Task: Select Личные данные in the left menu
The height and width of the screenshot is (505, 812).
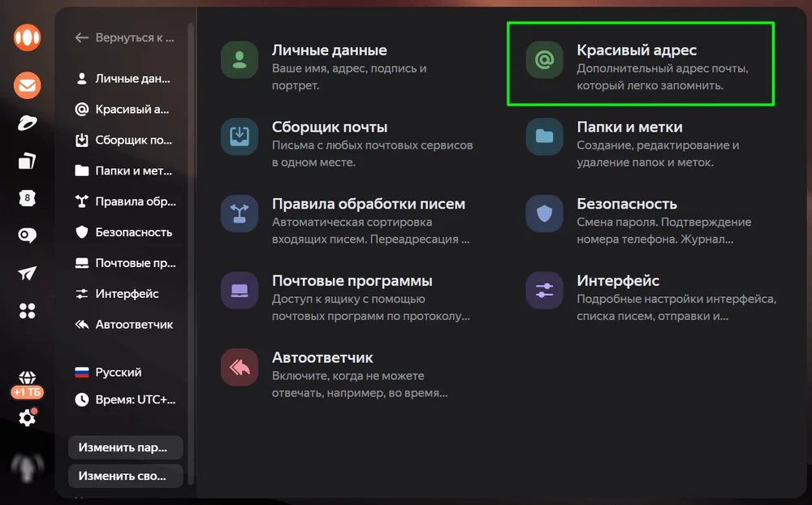Action: pyautogui.click(x=124, y=79)
